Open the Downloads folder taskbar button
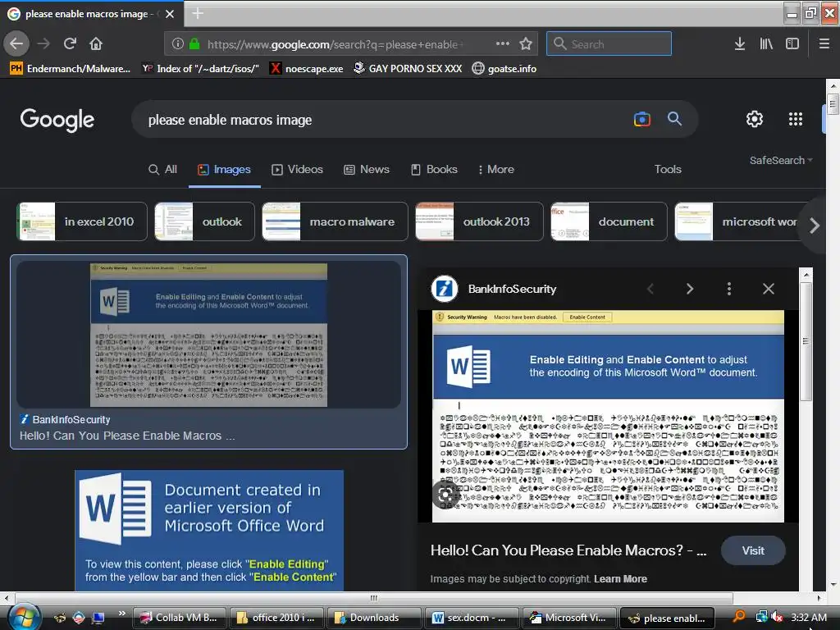Screen dimensions: 840x630 click(x=374, y=618)
